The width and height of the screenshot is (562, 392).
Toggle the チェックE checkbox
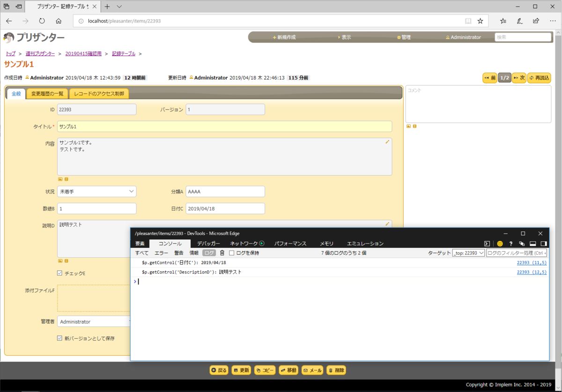click(x=59, y=273)
